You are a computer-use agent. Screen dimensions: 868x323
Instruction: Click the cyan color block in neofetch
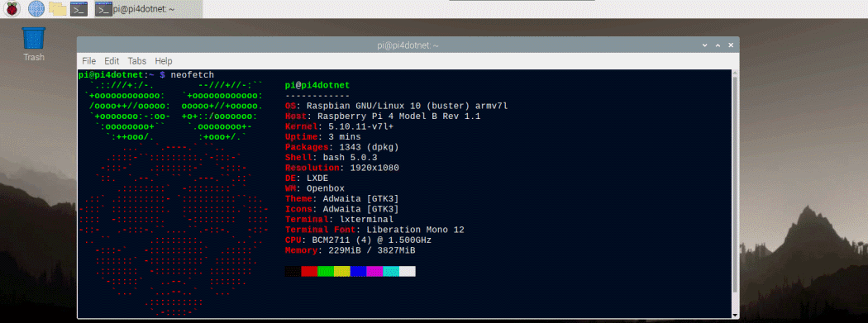coord(391,272)
